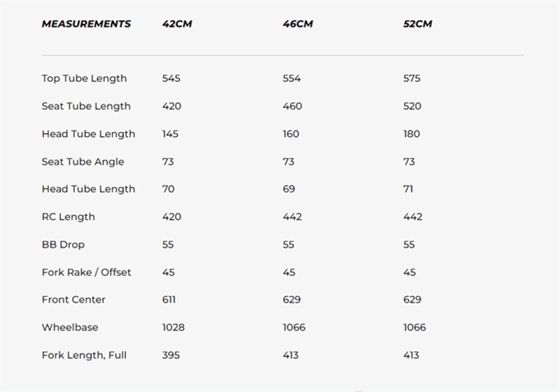This screenshot has width=560, height=392.
Task: Select the 554 top tube value
Action: 292,78
